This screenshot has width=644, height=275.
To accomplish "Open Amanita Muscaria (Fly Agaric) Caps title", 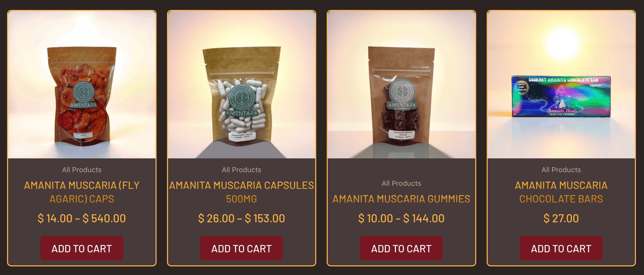I will (x=82, y=192).
